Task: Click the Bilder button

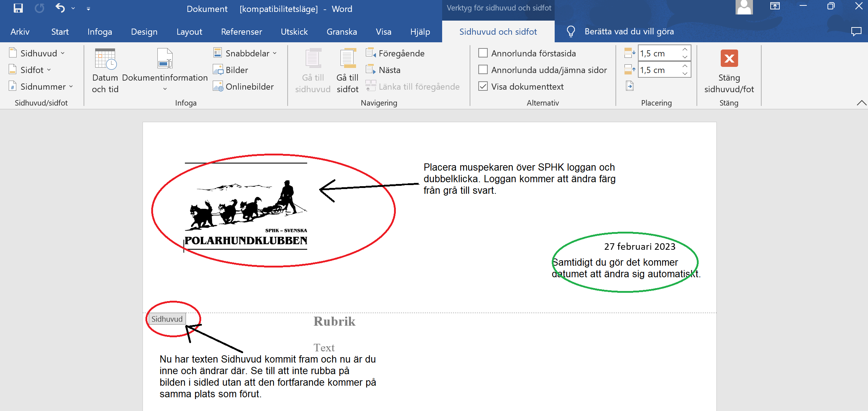Action: (x=230, y=70)
